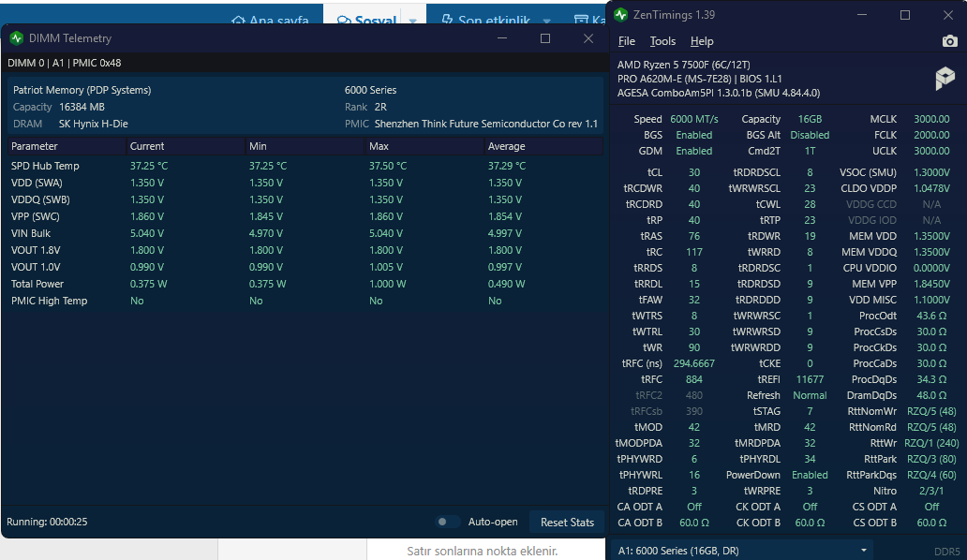Viewport: 967px width, 560px height.
Task: Click the RttWr value RZQ/1 (240)
Action: coord(931,443)
